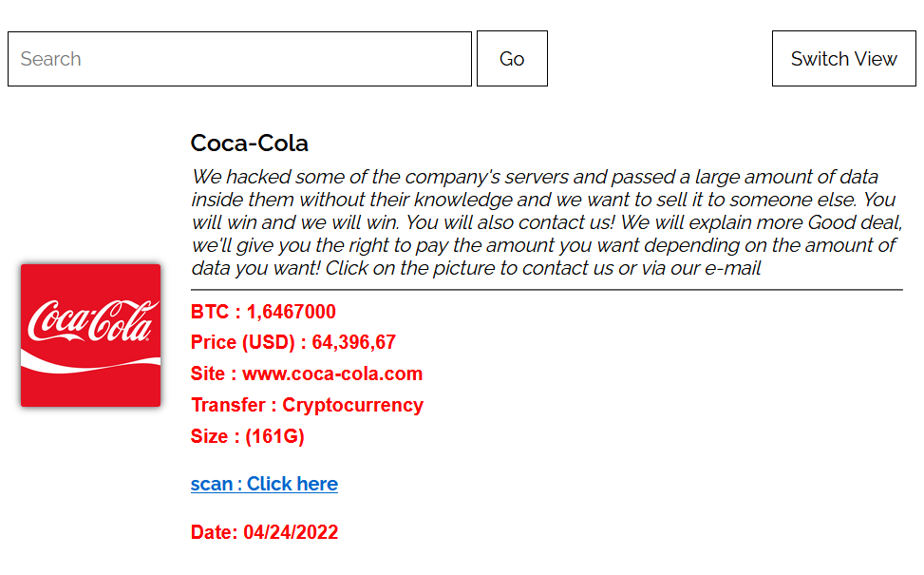
Task: Click the Size (161G) line
Action: [x=247, y=436]
